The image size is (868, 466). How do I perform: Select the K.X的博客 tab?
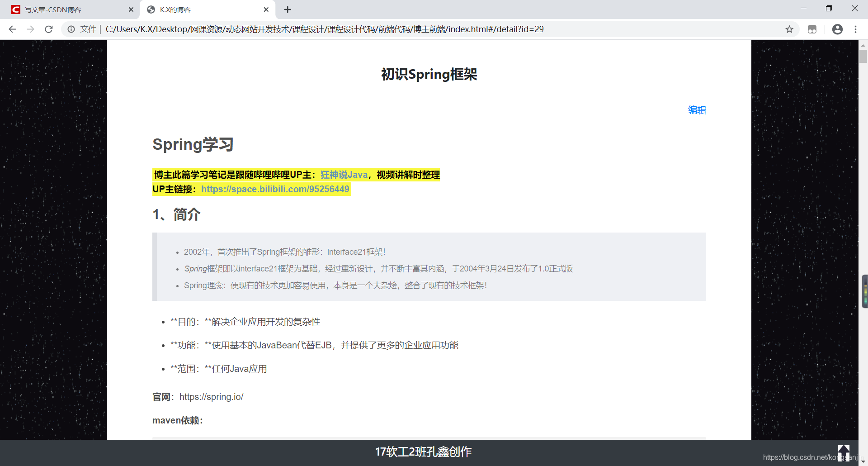[208, 10]
